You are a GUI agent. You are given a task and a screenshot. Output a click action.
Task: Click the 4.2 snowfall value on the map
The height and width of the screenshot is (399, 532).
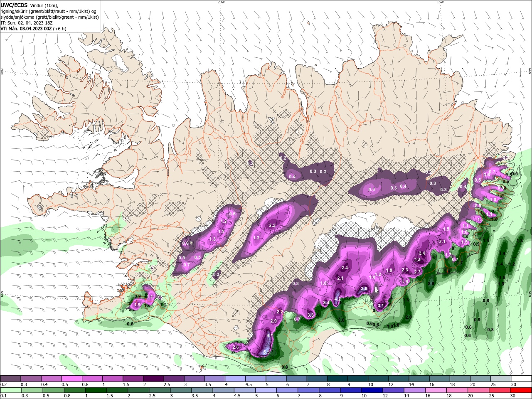pyautogui.click(x=338, y=299)
